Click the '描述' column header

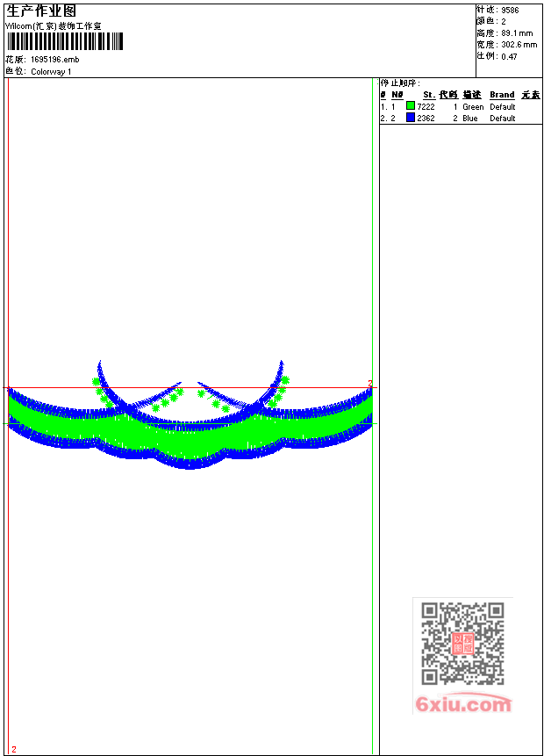coord(472,95)
